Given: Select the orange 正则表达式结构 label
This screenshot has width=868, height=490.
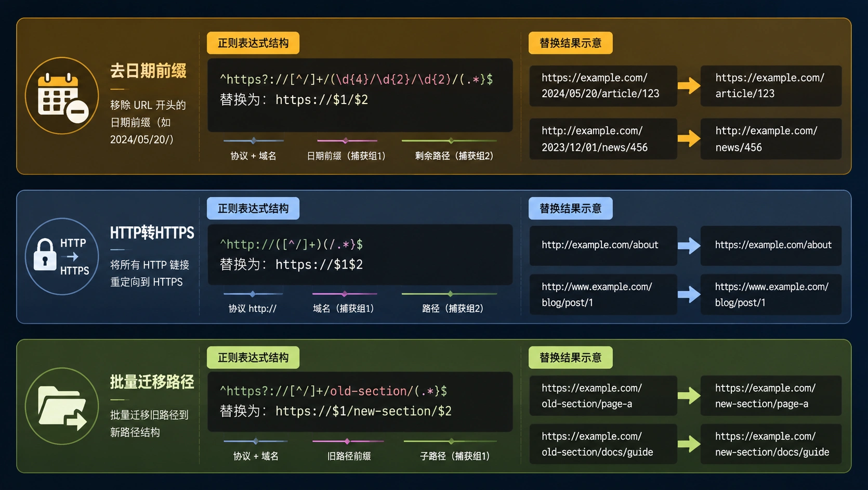Looking at the screenshot, I should 253,43.
